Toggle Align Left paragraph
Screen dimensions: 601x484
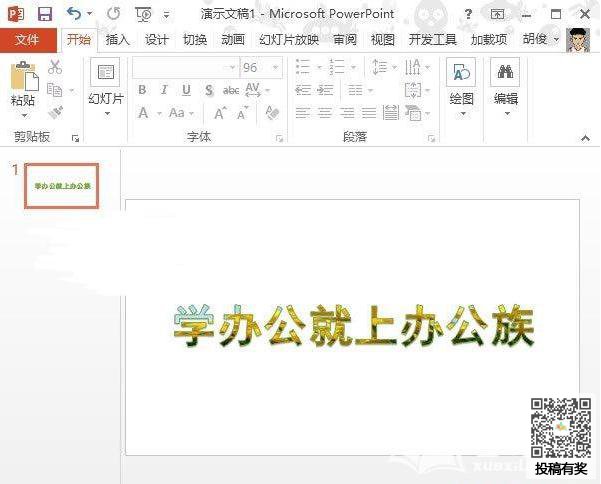[303, 113]
